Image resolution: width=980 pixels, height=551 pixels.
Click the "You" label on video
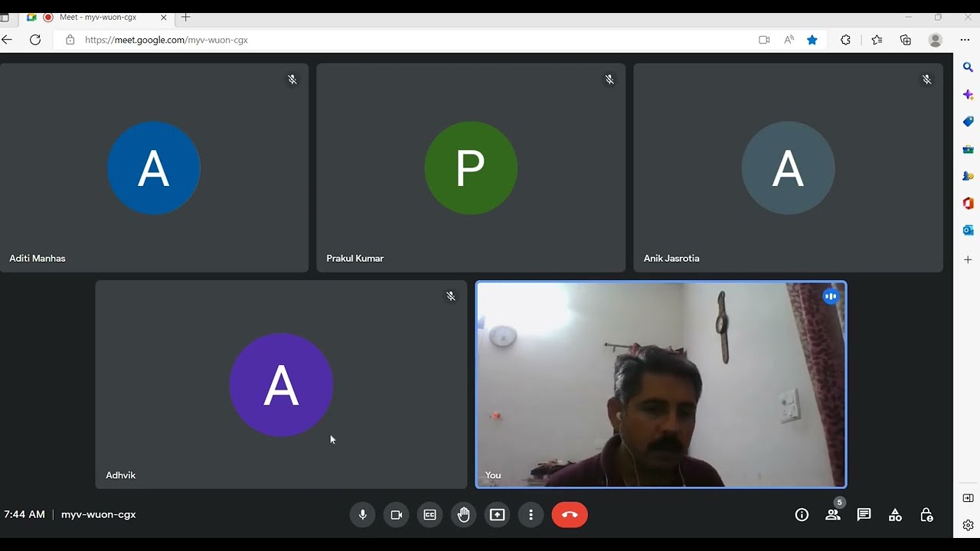coord(493,475)
